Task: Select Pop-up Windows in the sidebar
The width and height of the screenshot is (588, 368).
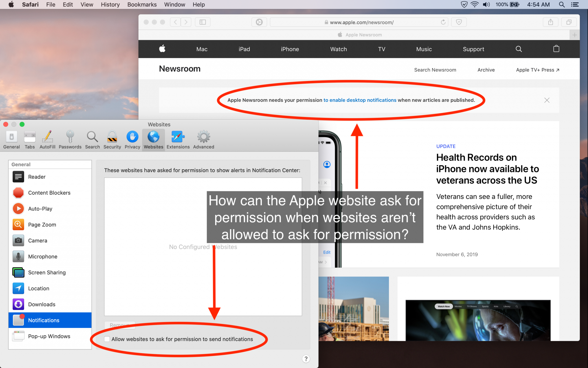Action: [x=49, y=336]
